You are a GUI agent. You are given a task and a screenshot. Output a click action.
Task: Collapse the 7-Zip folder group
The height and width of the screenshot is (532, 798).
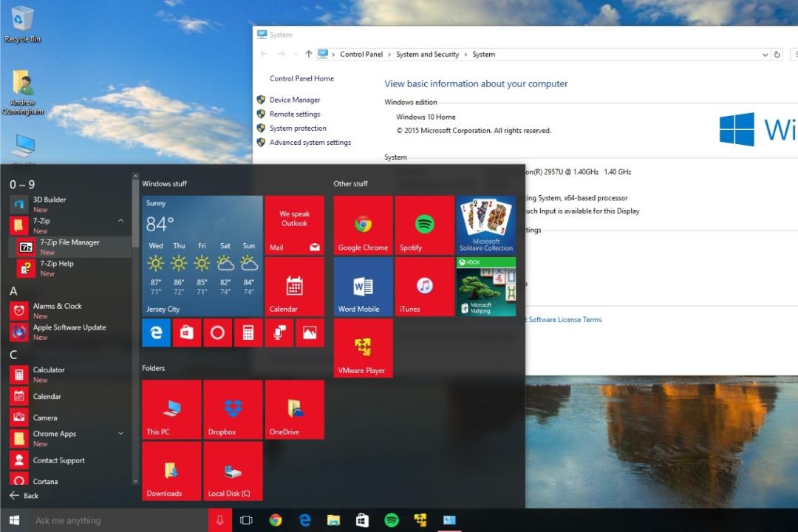point(120,220)
